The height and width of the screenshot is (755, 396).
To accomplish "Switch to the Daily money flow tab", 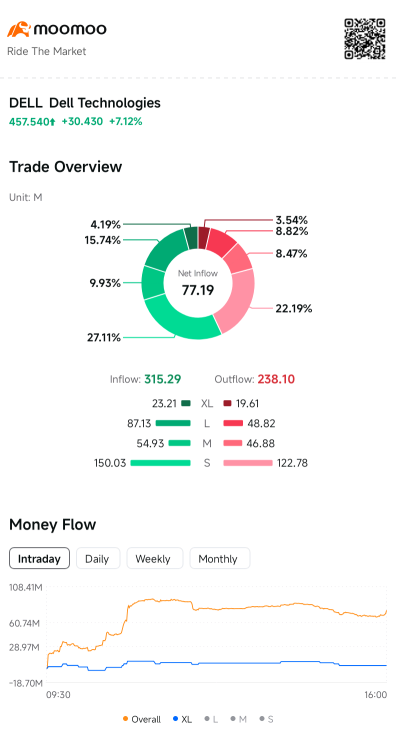I will click(x=98, y=559).
